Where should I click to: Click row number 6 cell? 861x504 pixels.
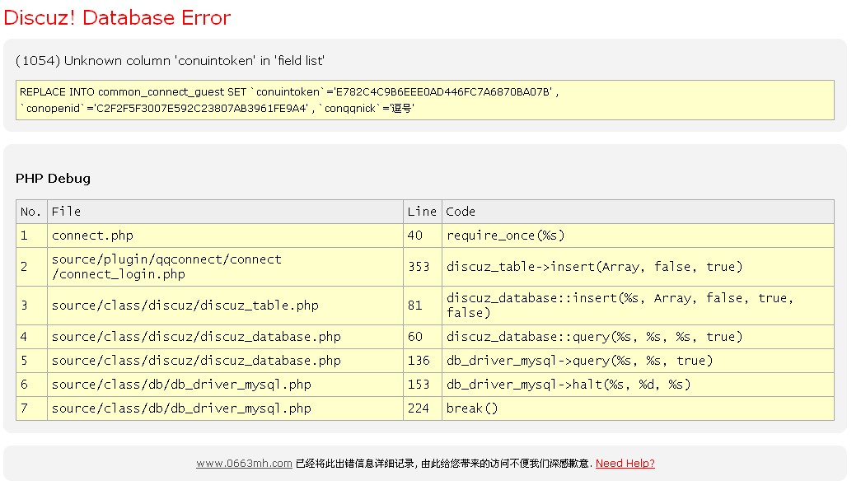[31, 385]
